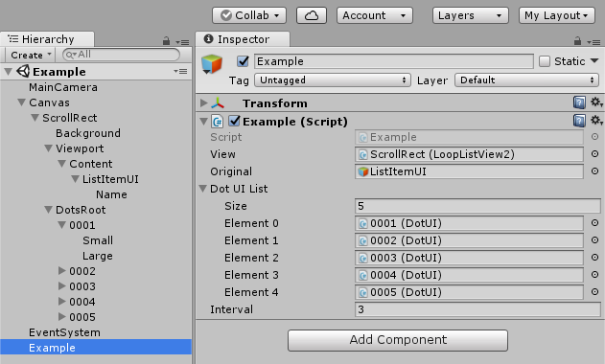Select MainCamera in the Hierarchy
605x364 pixels.
(x=63, y=87)
